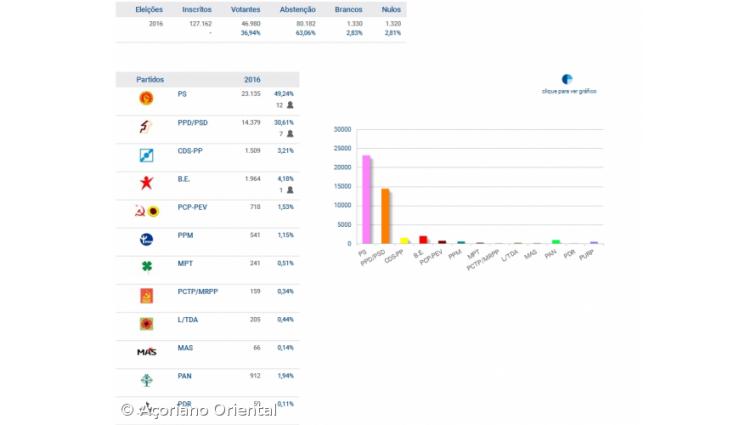Screen dimensions: 755x425
Task: Click the PPD/PSD party logo icon
Action: tap(146, 126)
